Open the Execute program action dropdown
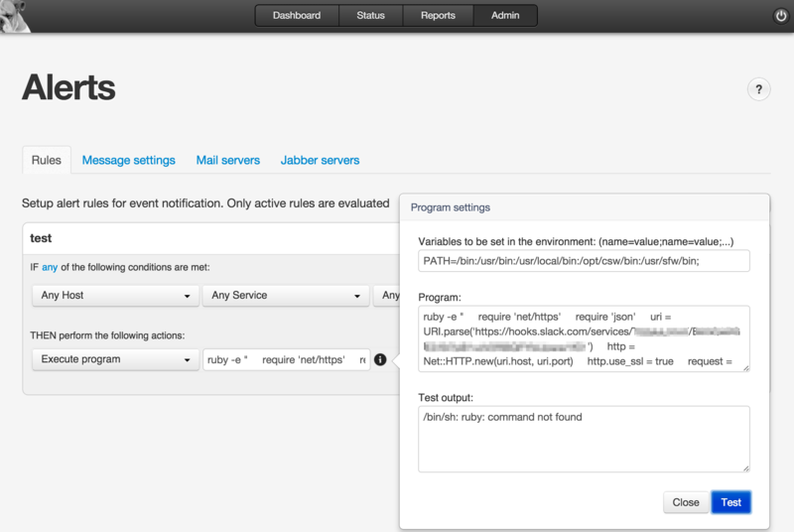The height and width of the screenshot is (532, 794). [x=115, y=359]
